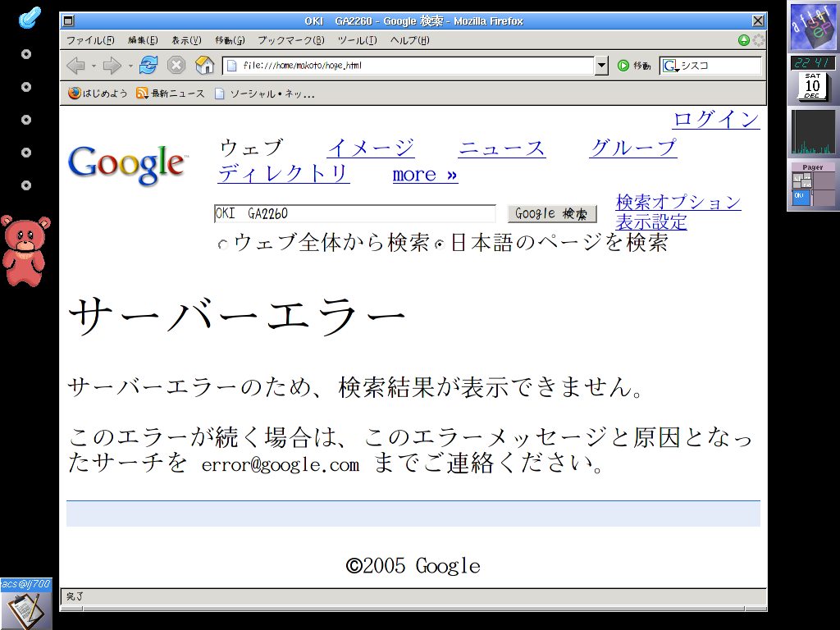Click the green 移動 go button
Image resolution: width=840 pixels, height=630 pixels.
pos(634,66)
